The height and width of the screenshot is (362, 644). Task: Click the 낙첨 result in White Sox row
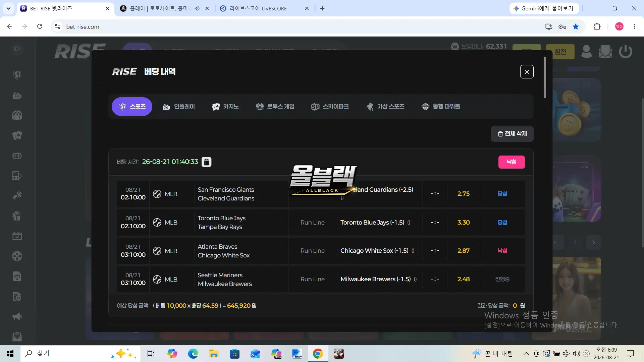click(x=502, y=251)
